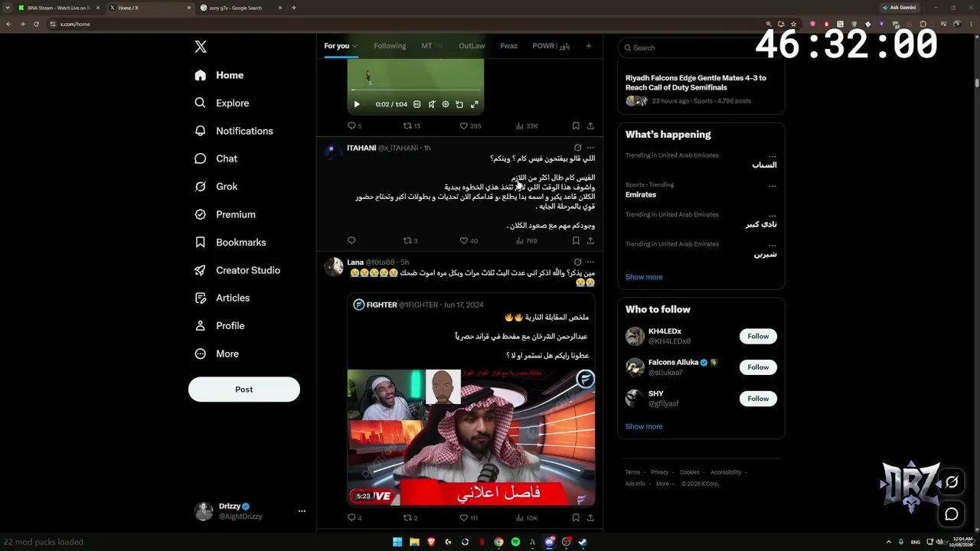Open options for the السباب trend

[772, 155]
